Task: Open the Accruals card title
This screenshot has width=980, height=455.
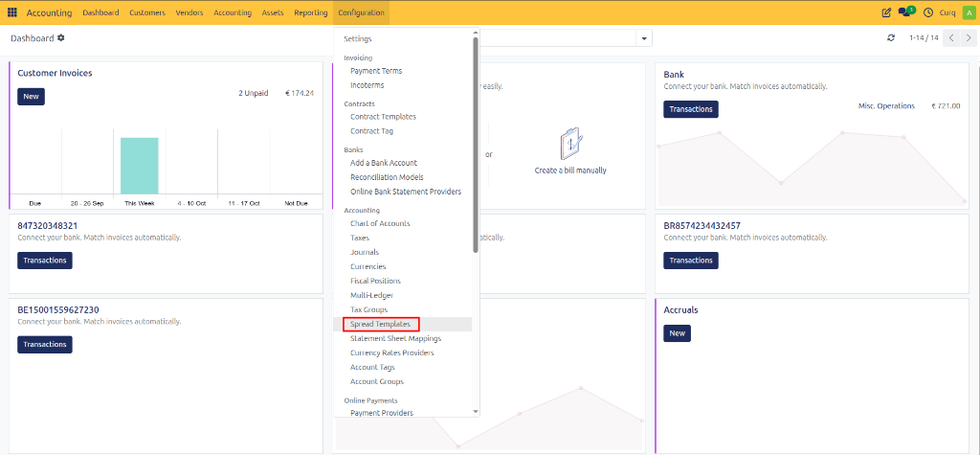Action: (680, 310)
